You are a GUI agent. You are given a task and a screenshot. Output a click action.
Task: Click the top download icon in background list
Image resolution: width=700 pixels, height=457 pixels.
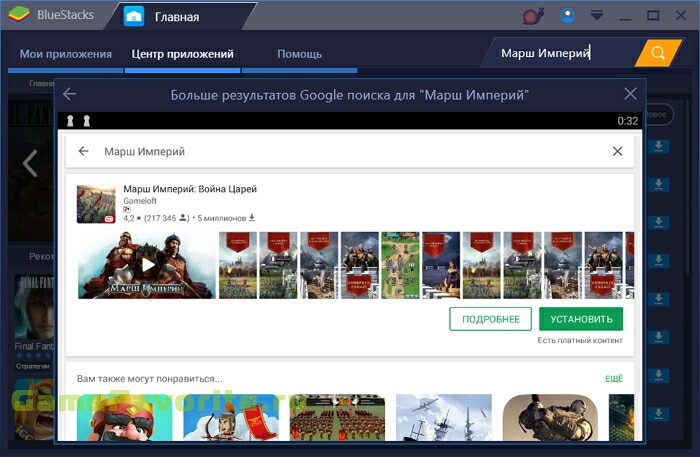(658, 146)
